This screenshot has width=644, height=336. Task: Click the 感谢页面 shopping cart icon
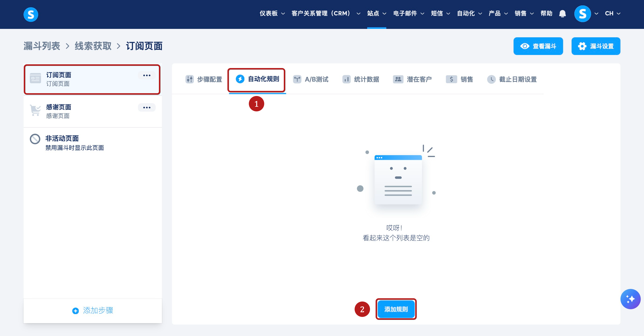[35, 110]
